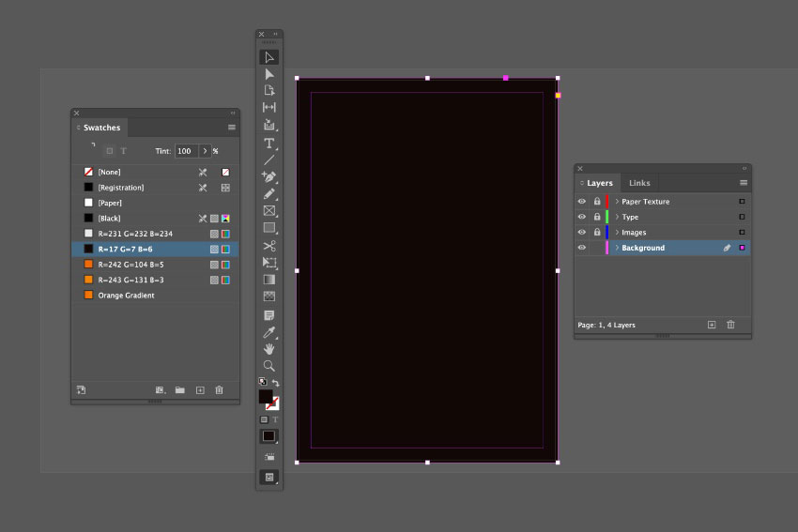Image resolution: width=798 pixels, height=532 pixels.
Task: Select the Gradient Feather tool
Action: pyautogui.click(x=269, y=296)
